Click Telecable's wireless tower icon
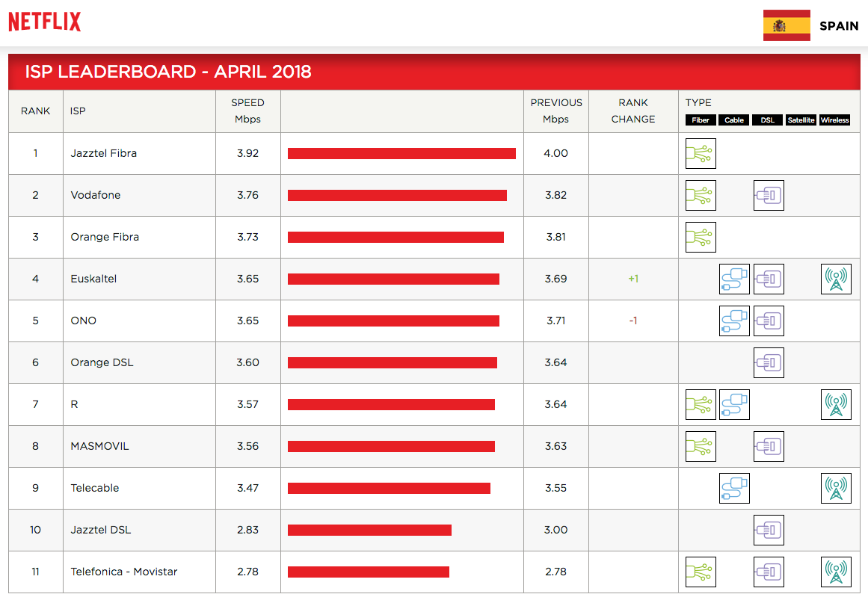 click(x=836, y=488)
